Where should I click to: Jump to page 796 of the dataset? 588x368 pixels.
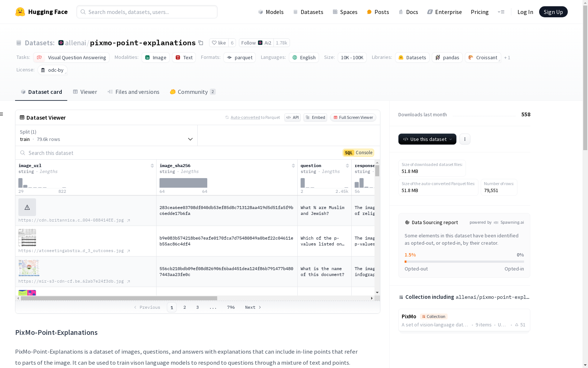click(231, 307)
